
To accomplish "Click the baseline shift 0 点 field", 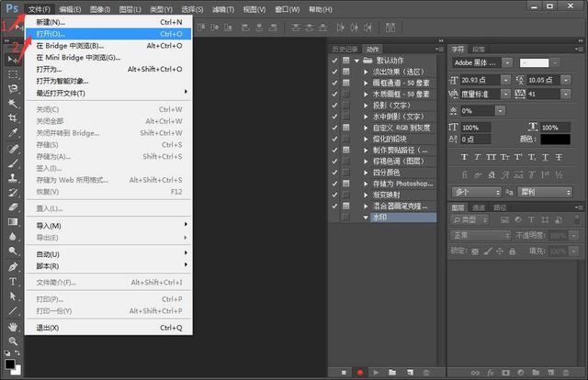I will tap(476, 139).
